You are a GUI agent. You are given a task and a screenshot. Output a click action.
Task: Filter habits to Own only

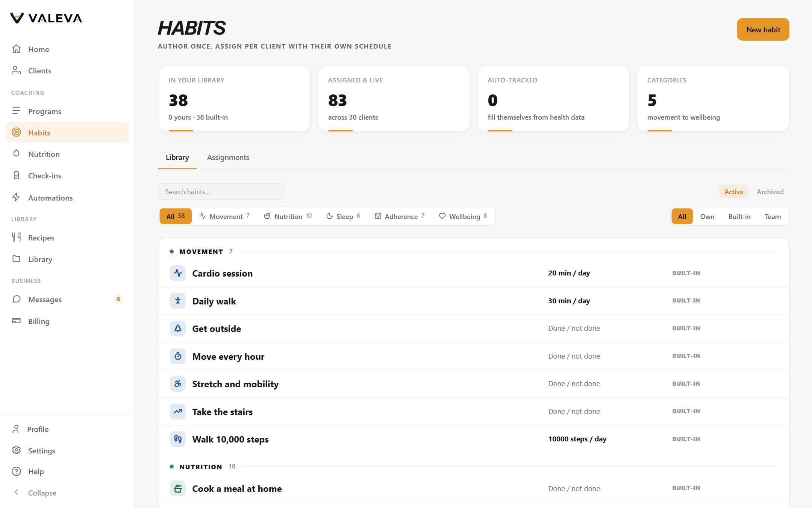tap(707, 216)
